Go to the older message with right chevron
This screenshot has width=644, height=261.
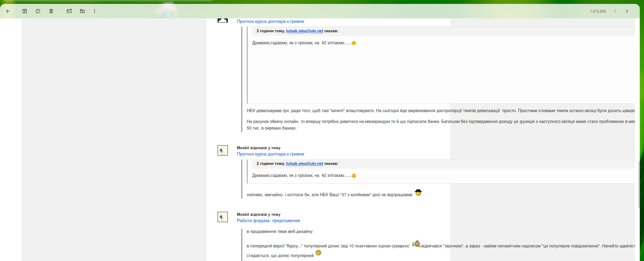(x=627, y=11)
